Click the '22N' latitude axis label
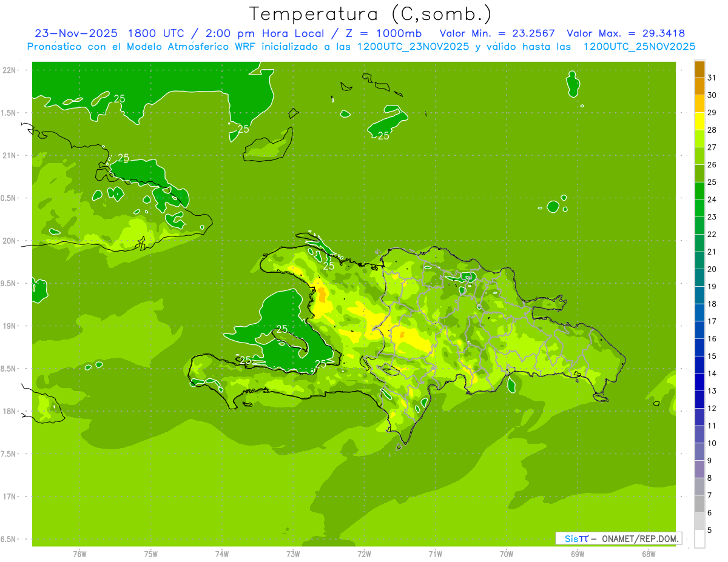Image resolution: width=728 pixels, height=562 pixels. [x=9, y=70]
